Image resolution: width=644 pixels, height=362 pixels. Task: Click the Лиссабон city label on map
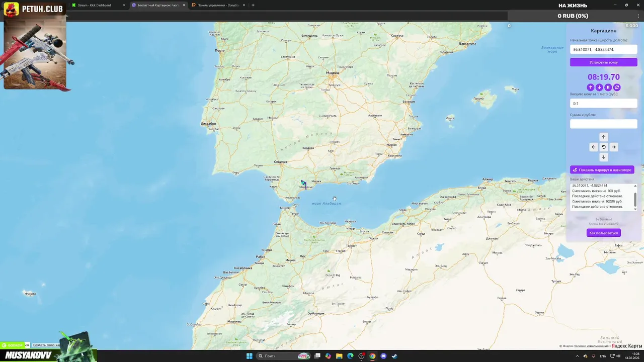coord(208,123)
